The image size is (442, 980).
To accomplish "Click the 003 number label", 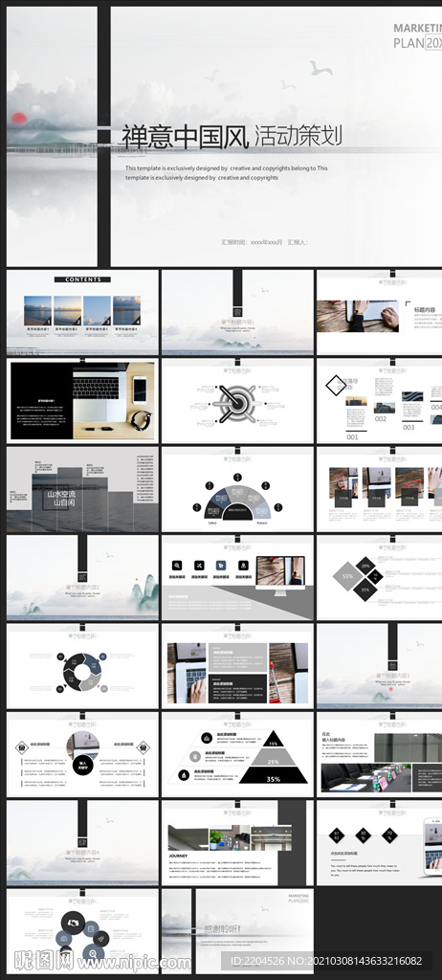I will click(x=409, y=428).
